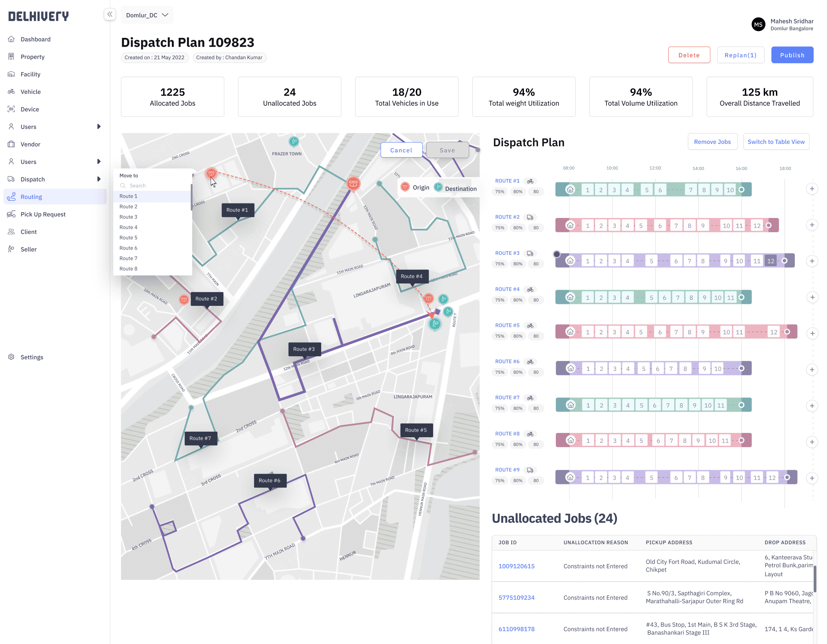Click the MS user avatar
Image resolution: width=827 pixels, height=644 pixels.
point(758,25)
